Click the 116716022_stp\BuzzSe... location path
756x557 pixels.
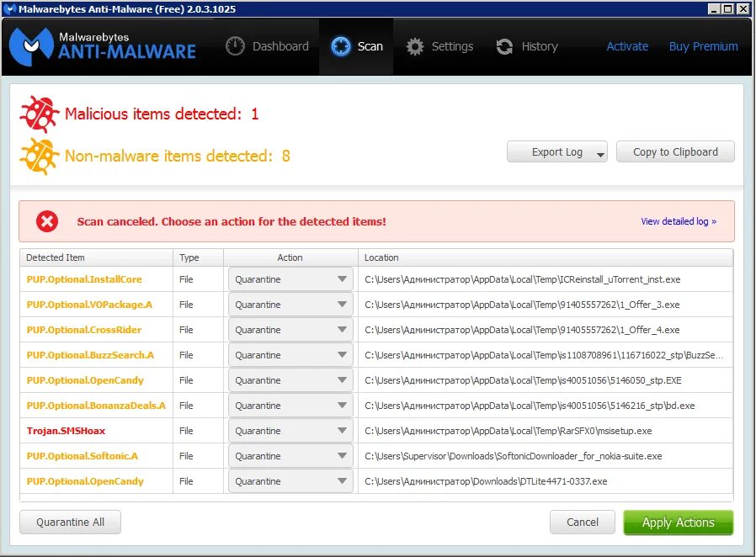pos(544,355)
